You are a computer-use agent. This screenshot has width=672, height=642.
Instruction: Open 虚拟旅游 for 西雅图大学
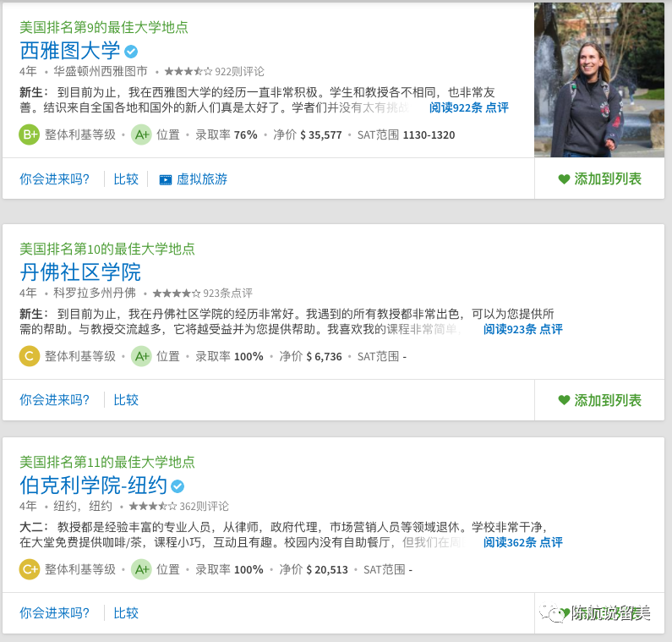[x=202, y=179]
